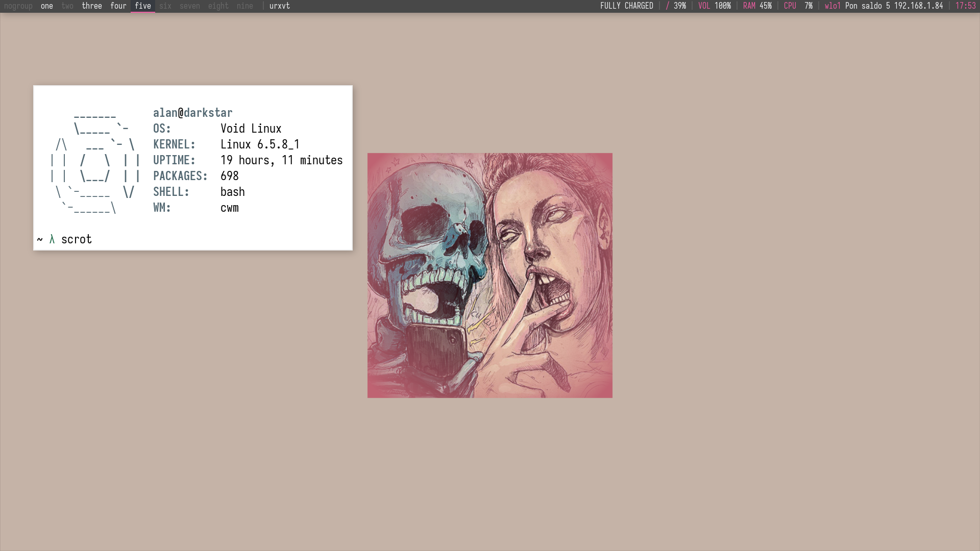Image resolution: width=980 pixels, height=551 pixels.
Task: Switch to workspace group one
Action: [x=47, y=6]
